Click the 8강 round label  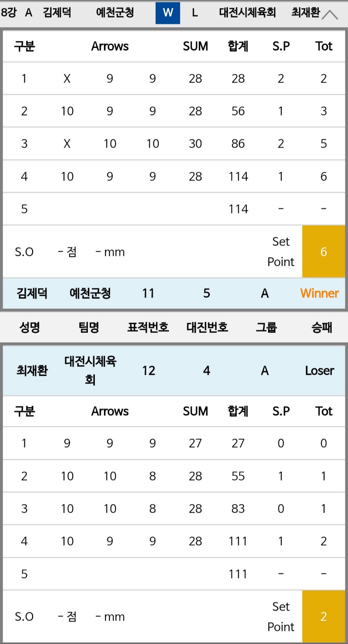[x=8, y=13]
